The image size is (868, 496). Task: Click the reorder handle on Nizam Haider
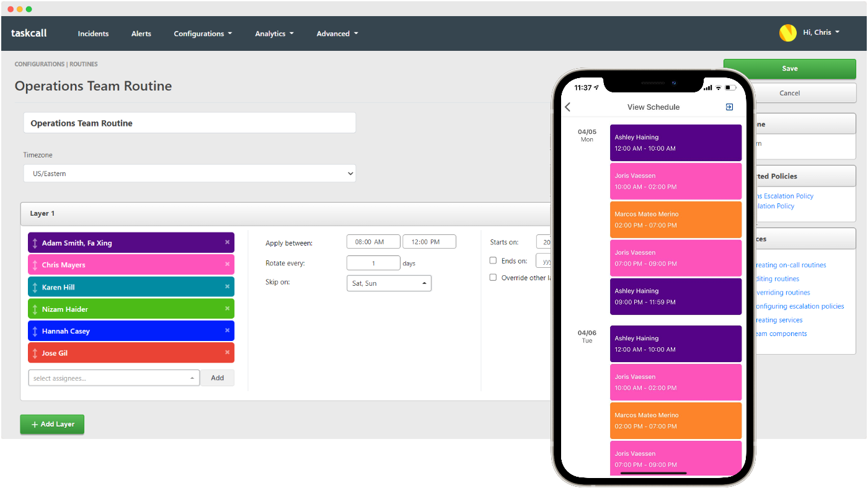[35, 309]
